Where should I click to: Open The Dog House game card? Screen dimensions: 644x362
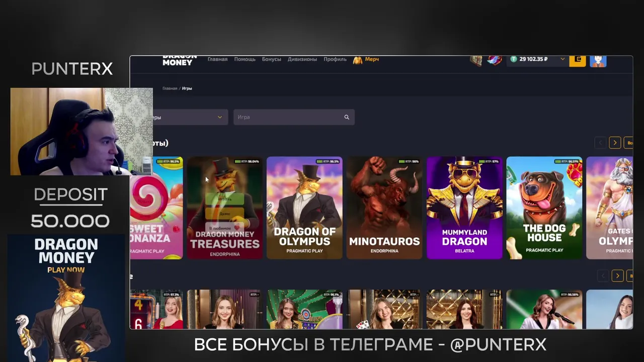point(544,208)
